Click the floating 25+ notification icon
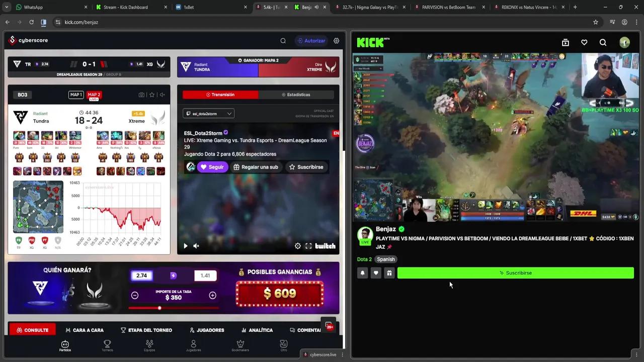 (x=330, y=326)
